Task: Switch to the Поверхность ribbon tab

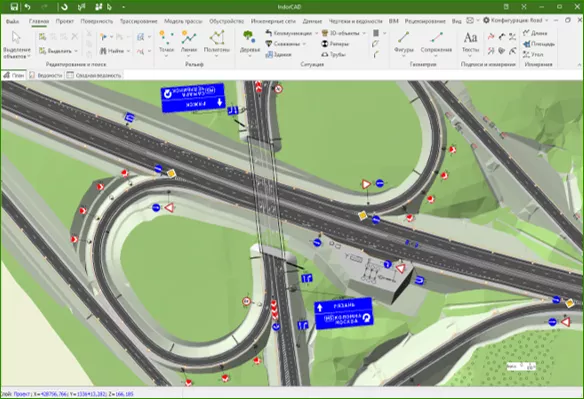Action: pyautogui.click(x=96, y=21)
